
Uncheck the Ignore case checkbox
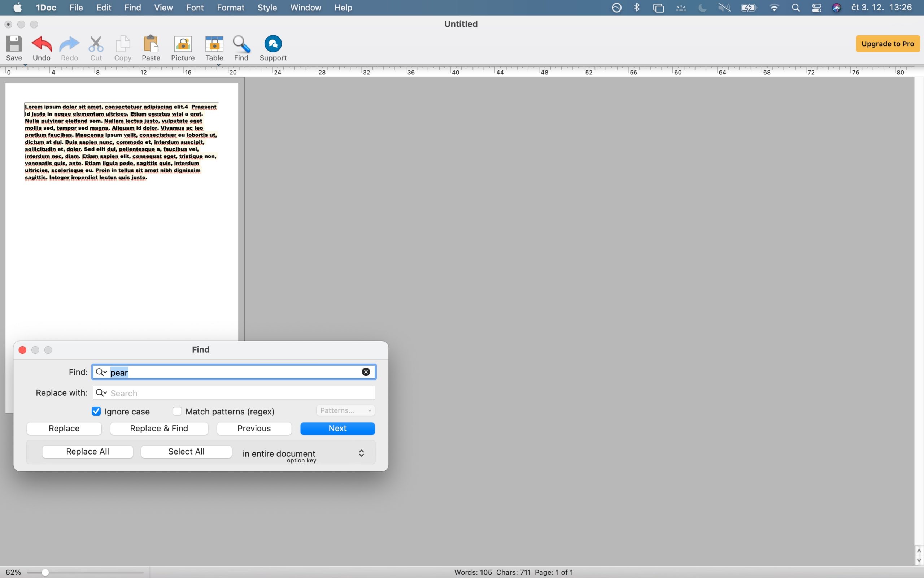point(96,411)
